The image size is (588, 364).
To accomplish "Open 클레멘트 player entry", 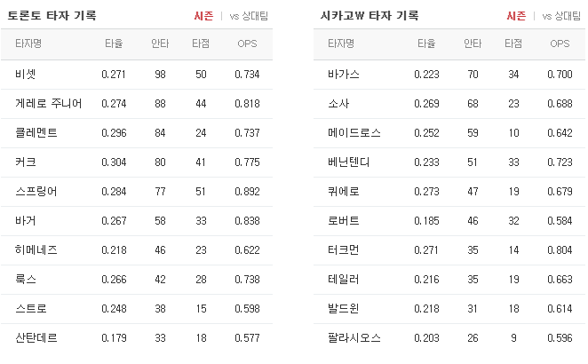I will (x=36, y=132).
